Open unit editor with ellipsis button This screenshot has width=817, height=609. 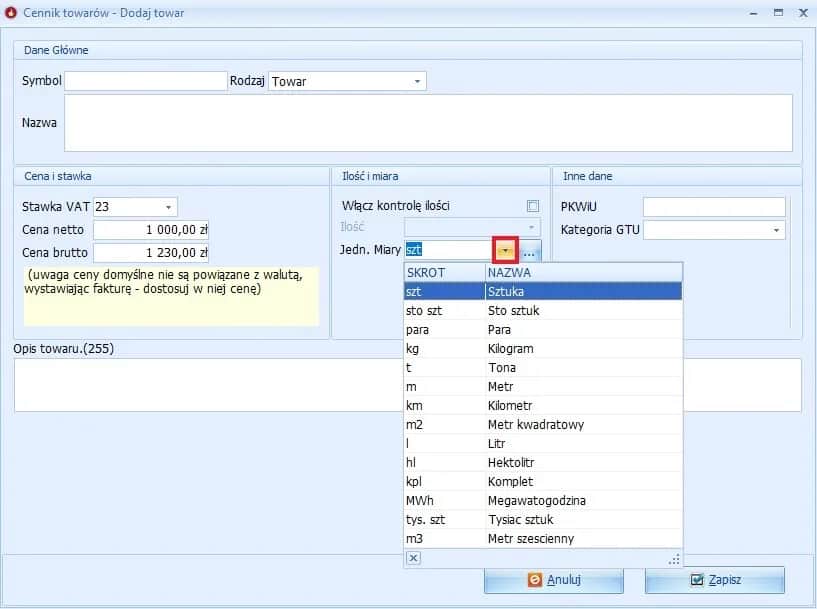[x=530, y=251]
